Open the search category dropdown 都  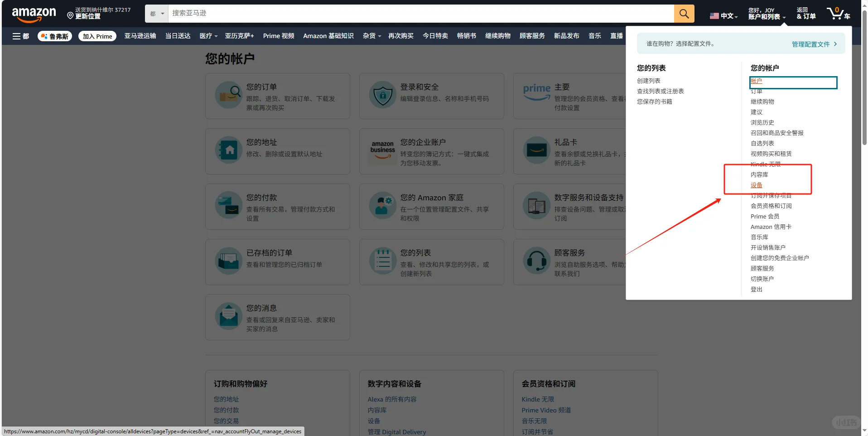[x=157, y=14]
